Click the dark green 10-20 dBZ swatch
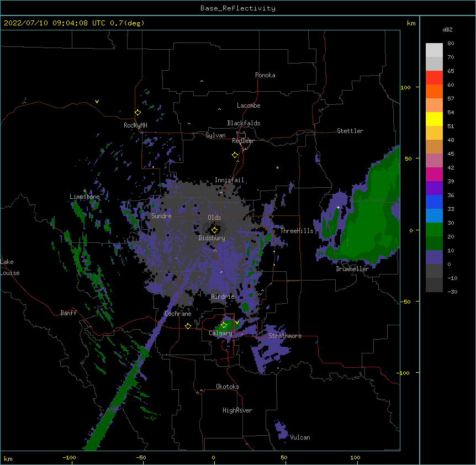Screen dimensions: 476x465 click(x=434, y=243)
